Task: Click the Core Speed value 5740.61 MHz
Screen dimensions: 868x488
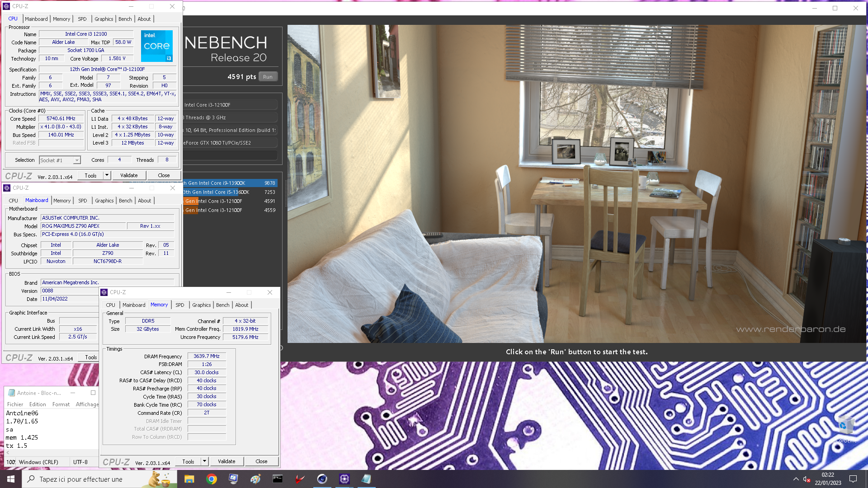Action: [x=61, y=118]
